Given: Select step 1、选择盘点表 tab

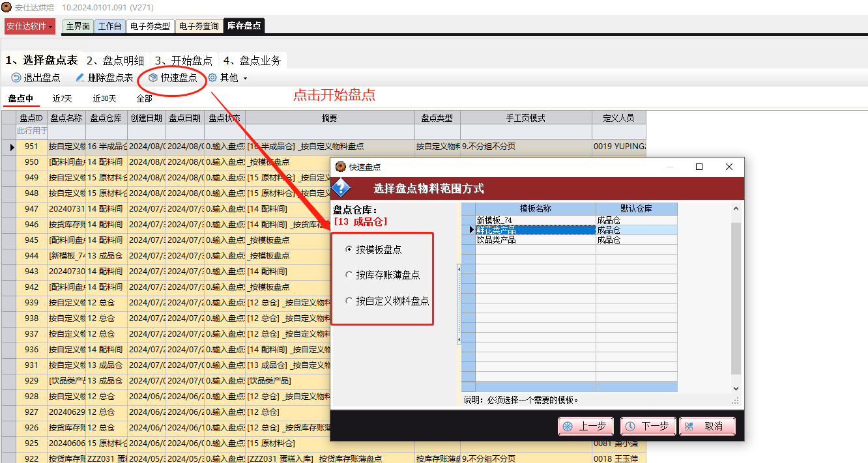Looking at the screenshot, I should (x=42, y=61).
